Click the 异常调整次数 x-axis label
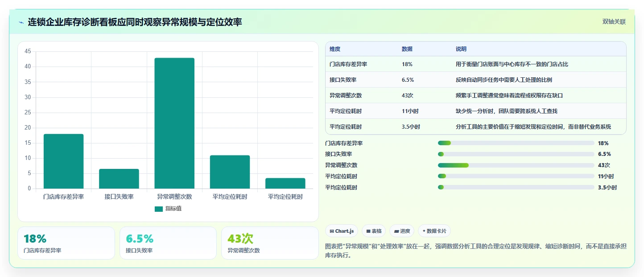 (174, 197)
